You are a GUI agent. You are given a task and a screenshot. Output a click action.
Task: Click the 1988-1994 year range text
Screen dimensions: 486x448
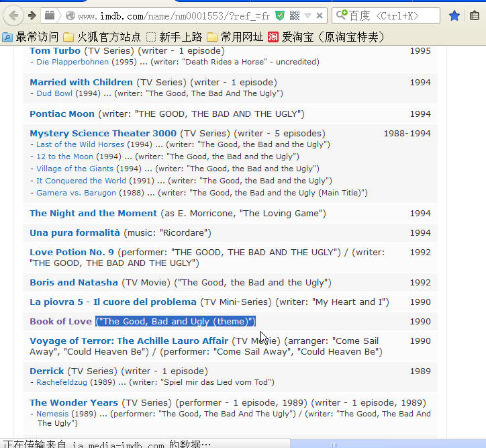coord(407,134)
